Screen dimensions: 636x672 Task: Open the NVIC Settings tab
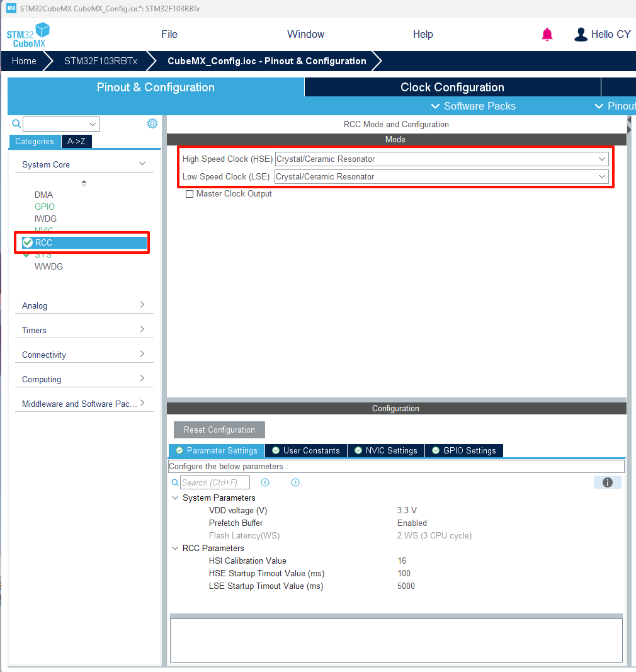pyautogui.click(x=385, y=450)
